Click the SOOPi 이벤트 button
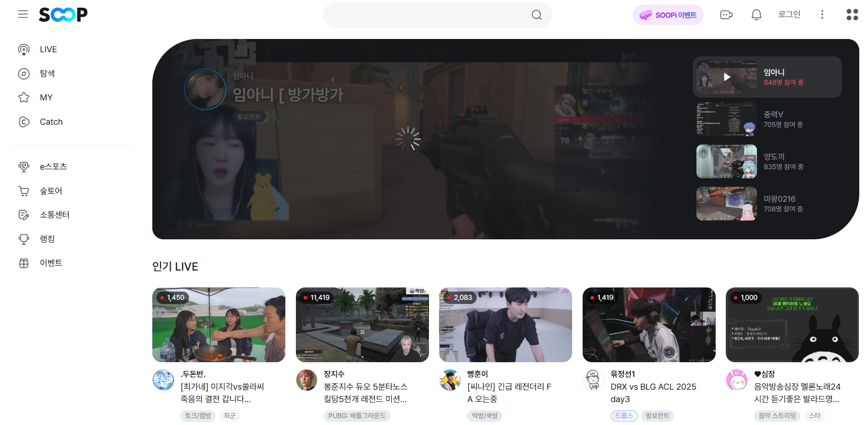The height and width of the screenshot is (425, 868). pos(668,15)
